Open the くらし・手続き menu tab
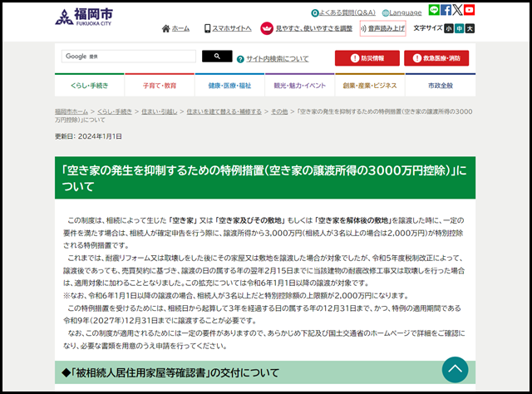Screen dimensions: 532x394 pos(90,85)
